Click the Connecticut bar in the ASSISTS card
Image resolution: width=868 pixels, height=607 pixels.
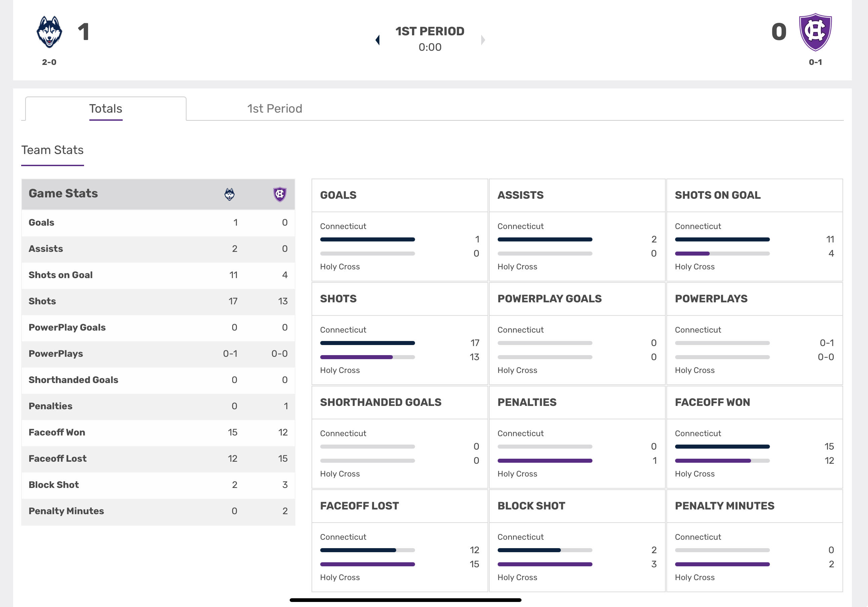545,239
